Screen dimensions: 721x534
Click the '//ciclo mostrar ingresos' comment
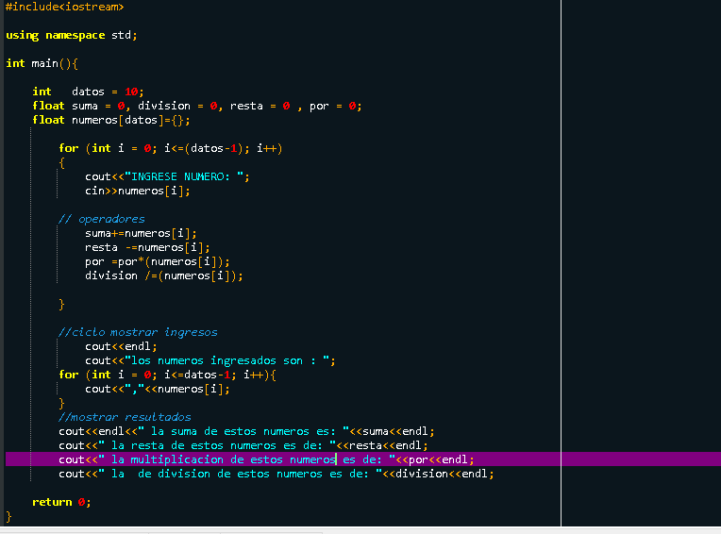click(x=137, y=332)
